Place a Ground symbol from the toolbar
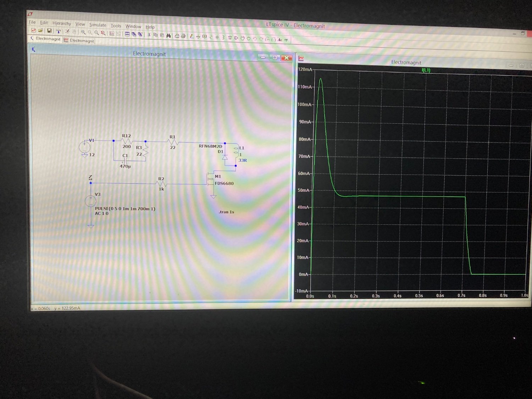 (198, 37)
